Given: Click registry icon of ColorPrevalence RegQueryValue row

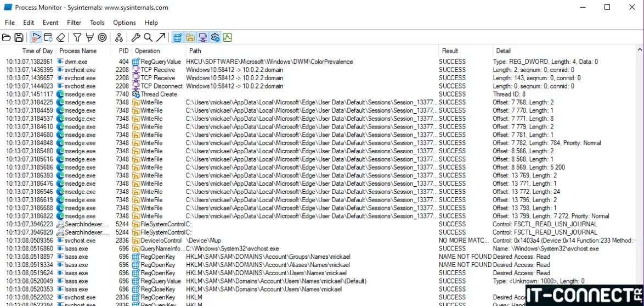Looking at the screenshot, I should click(x=136, y=62).
